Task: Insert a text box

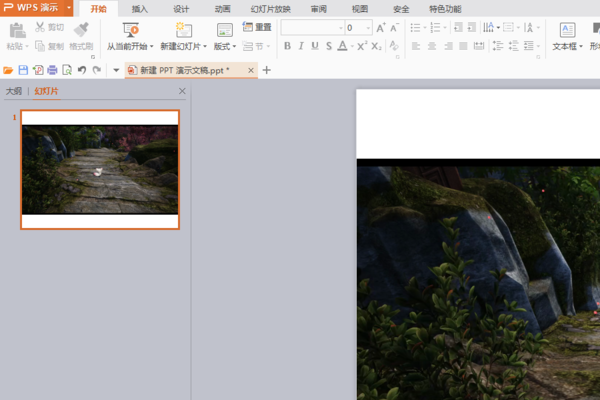Action: click(x=567, y=30)
